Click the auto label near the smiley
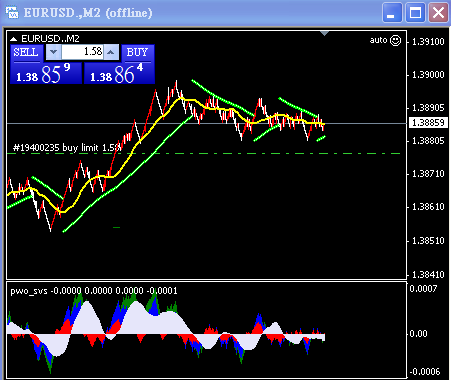Screen dimensions: 451x380 [x=378, y=40]
